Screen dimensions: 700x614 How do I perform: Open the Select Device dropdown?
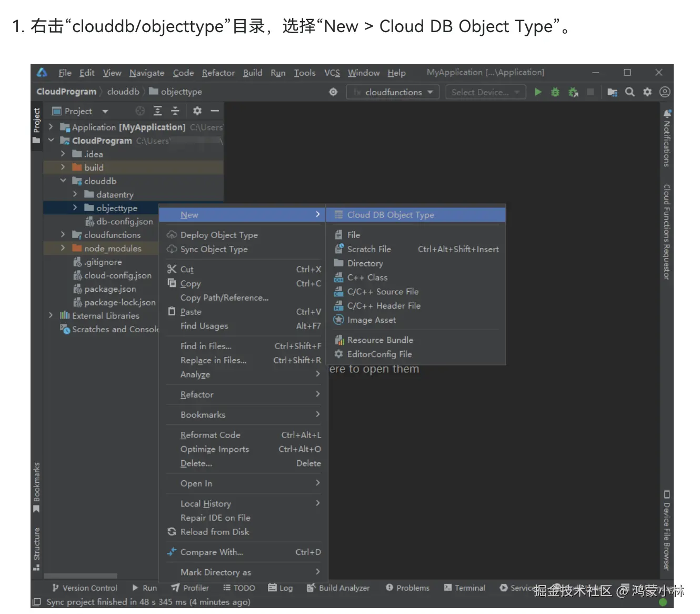(x=485, y=92)
